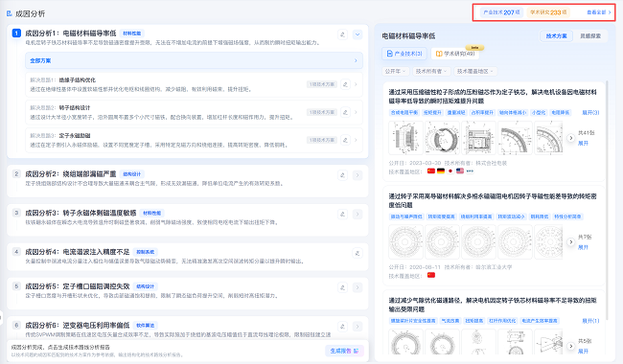Click the 产业技术 207项 badge
This screenshot has width=623, height=364.
(x=501, y=12)
